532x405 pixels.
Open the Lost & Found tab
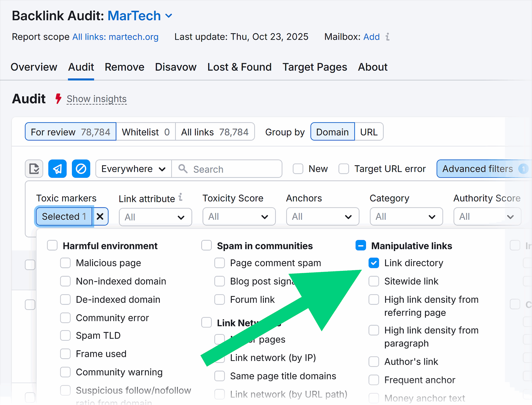pyautogui.click(x=239, y=67)
